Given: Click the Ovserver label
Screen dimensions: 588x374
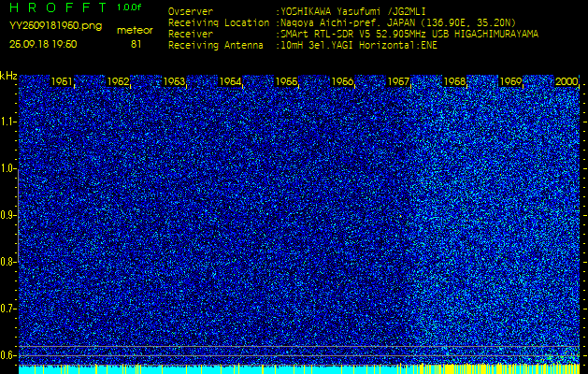Looking at the screenshot, I should coord(191,11).
